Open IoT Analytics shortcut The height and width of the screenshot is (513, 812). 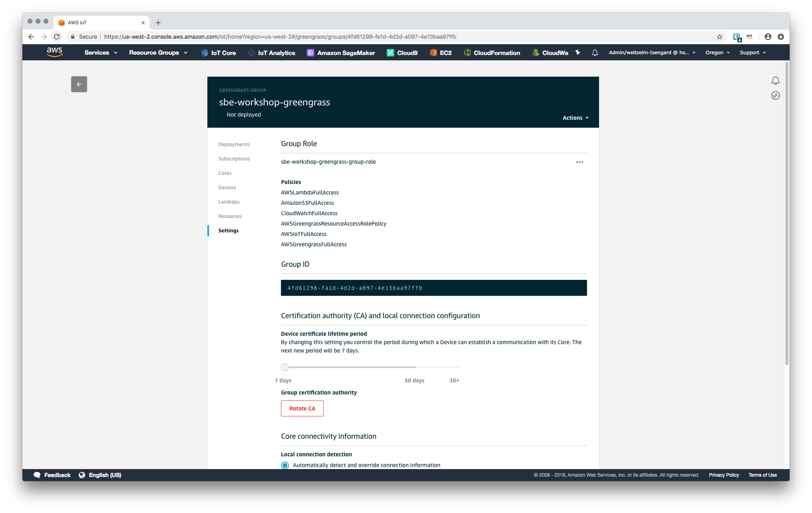pos(271,53)
